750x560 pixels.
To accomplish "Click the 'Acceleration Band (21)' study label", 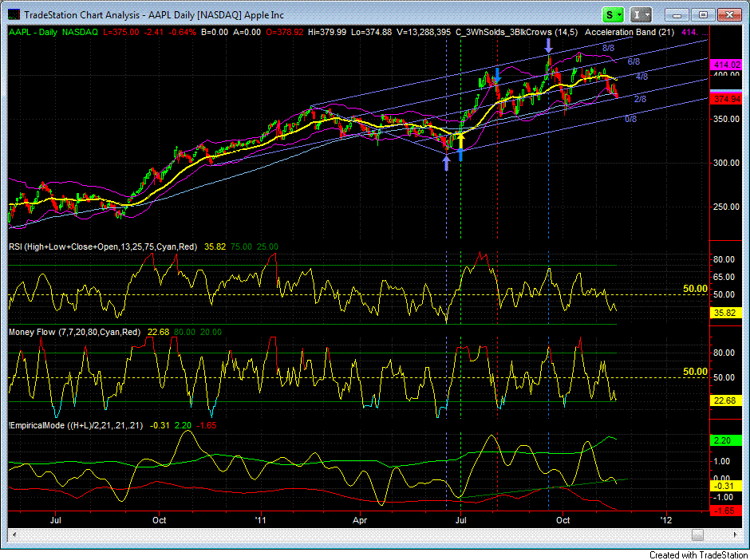I will click(630, 33).
